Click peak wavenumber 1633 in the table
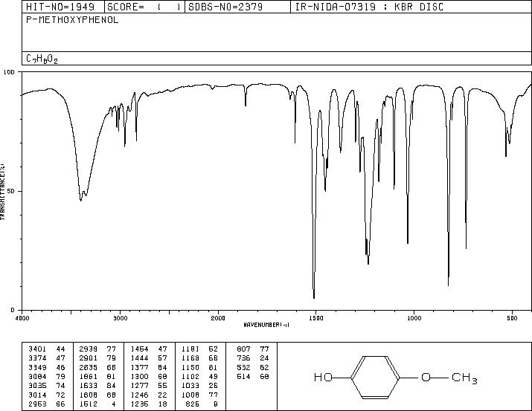532x411 pixels. 89,386
